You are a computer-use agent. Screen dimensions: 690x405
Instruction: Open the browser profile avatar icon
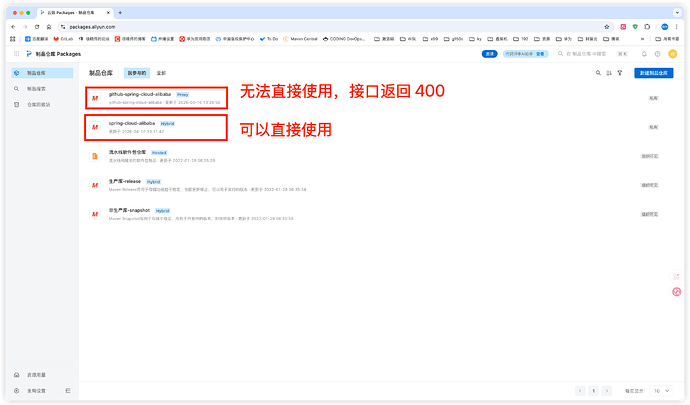pos(665,27)
